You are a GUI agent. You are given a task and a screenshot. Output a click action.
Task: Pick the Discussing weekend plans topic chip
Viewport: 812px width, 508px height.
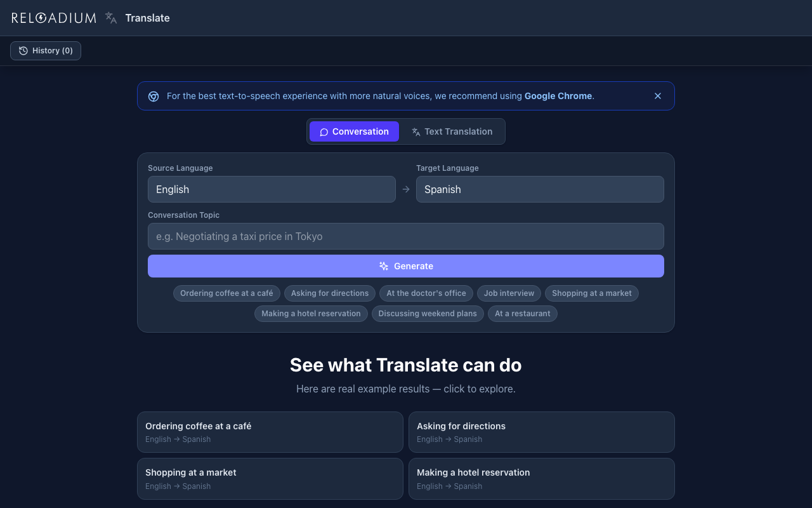tap(428, 314)
